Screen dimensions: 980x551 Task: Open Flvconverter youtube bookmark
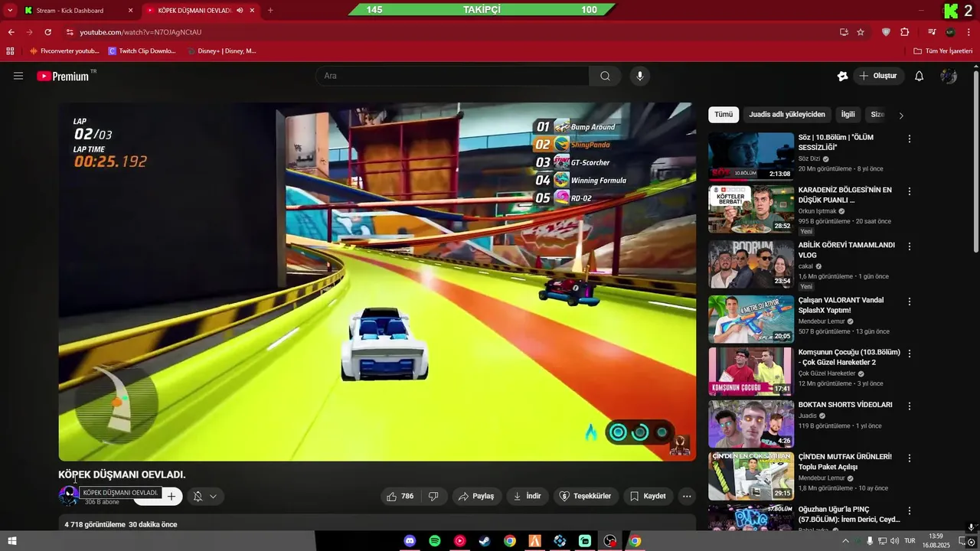[64, 51]
